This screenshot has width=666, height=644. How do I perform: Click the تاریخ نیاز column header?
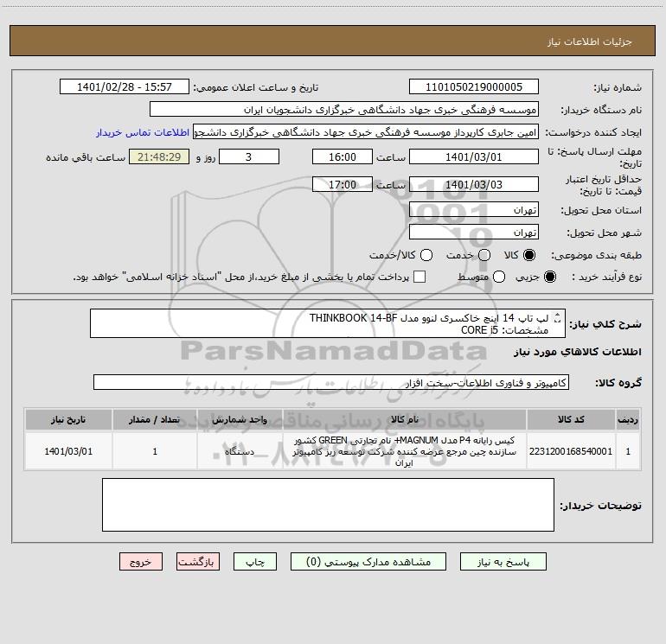coord(68,419)
